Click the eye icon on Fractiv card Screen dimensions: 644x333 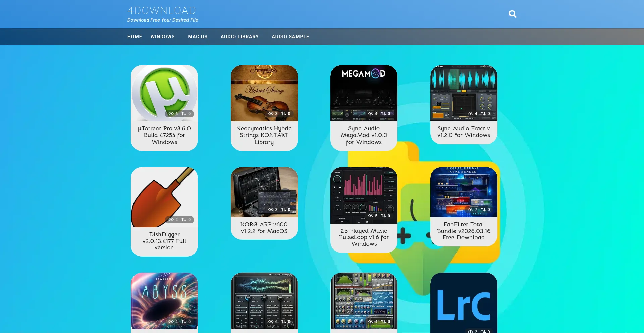[471, 114]
